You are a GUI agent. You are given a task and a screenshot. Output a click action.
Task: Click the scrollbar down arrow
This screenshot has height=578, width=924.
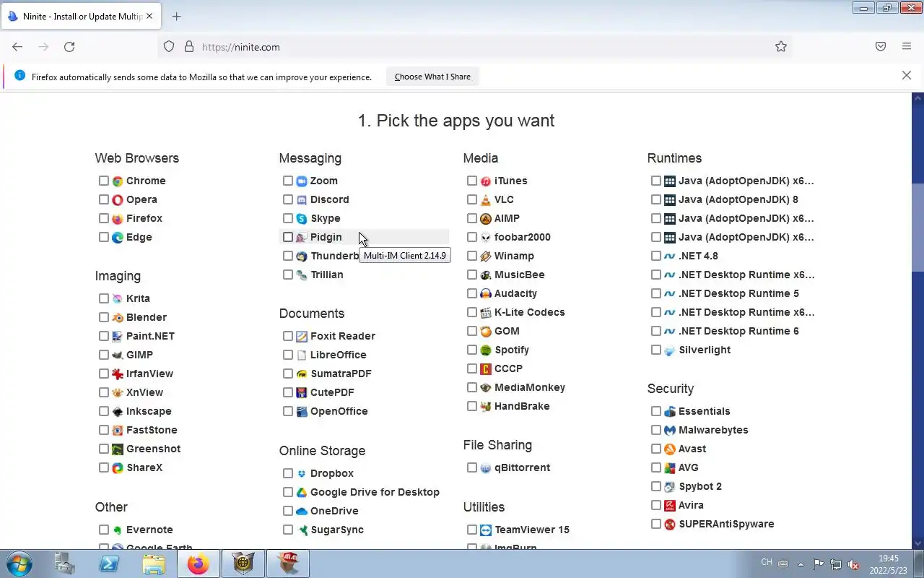[918, 543]
